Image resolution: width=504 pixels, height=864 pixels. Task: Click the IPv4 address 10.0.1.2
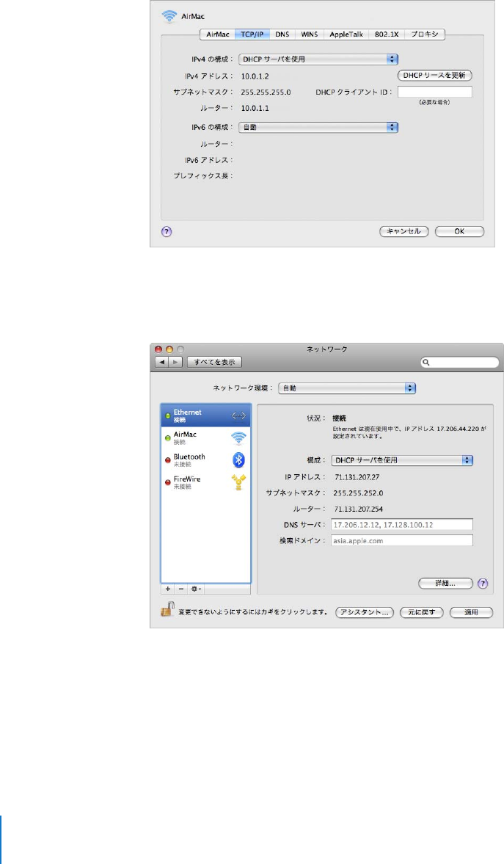(255, 76)
